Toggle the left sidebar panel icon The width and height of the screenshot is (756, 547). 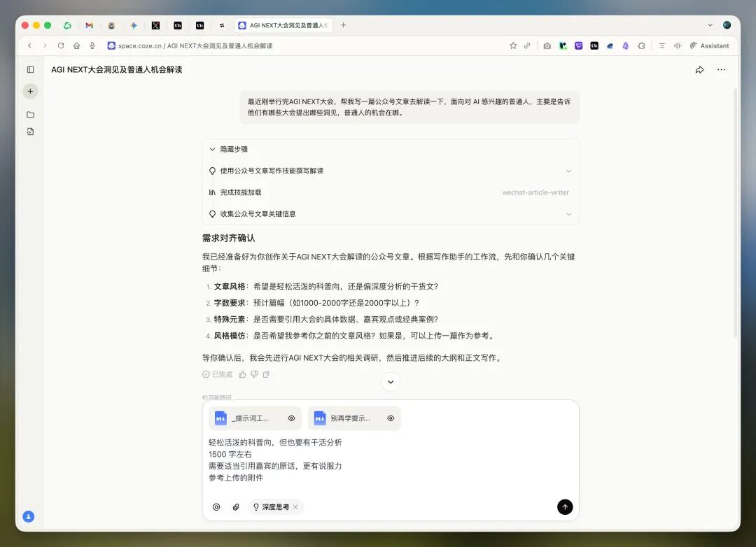pos(30,70)
